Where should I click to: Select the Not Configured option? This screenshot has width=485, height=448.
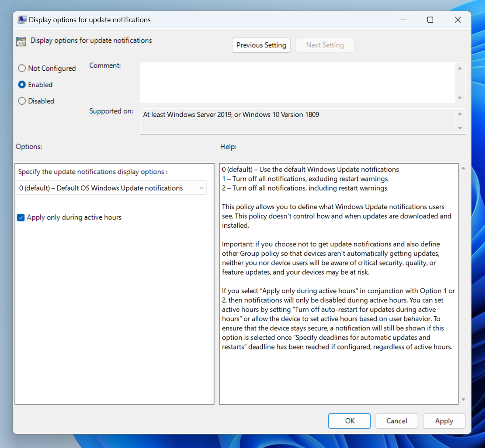pyautogui.click(x=21, y=68)
